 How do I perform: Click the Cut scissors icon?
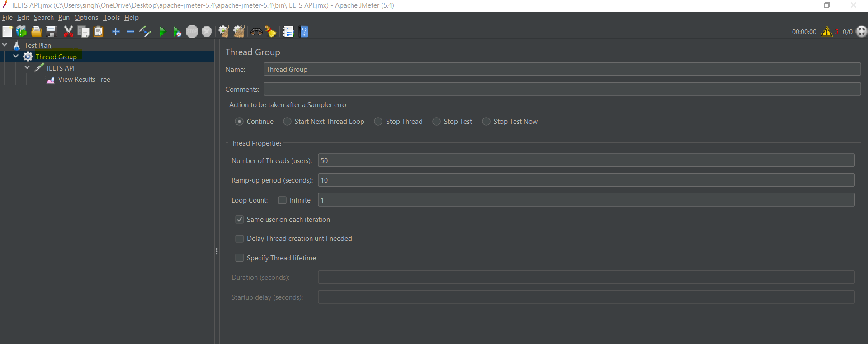tap(68, 32)
